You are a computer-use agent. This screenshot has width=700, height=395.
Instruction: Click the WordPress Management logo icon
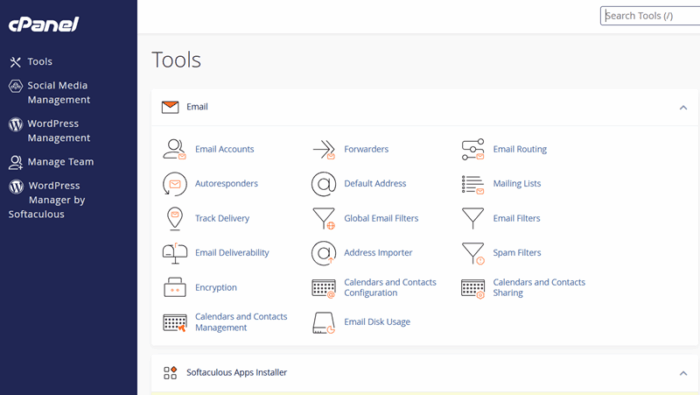point(16,124)
